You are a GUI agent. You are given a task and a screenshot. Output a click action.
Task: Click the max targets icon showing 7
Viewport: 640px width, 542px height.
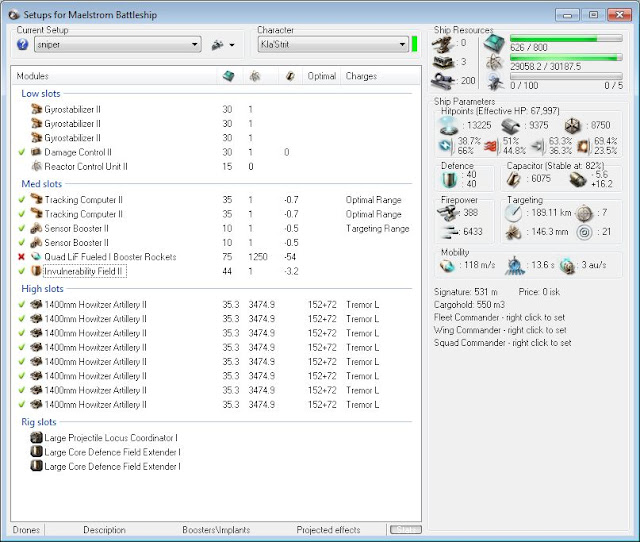coord(584,213)
